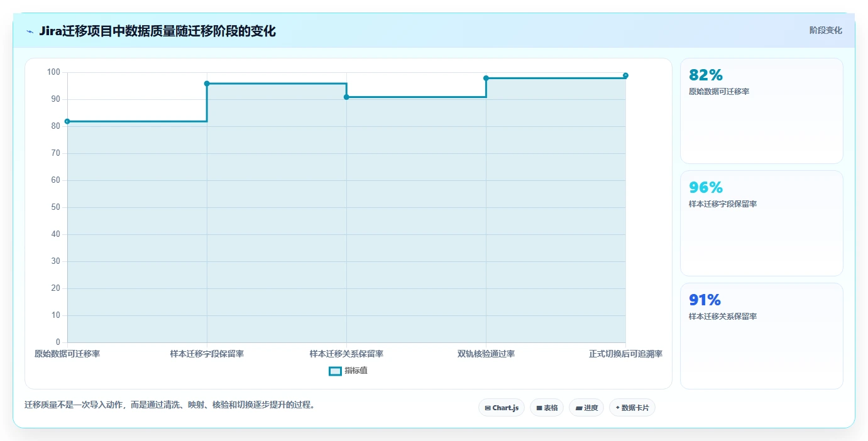The width and height of the screenshot is (868, 441).
Task: Click the y-axis value 0
Action: (x=58, y=342)
